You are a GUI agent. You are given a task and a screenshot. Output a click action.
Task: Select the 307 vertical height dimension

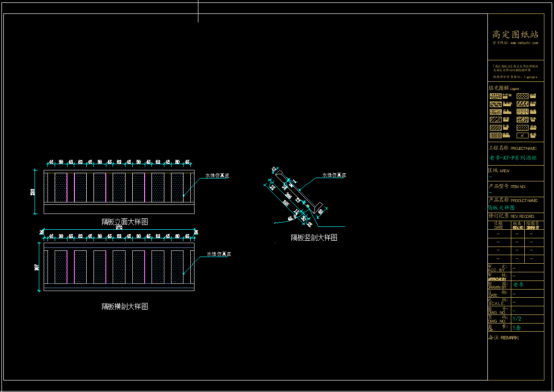(x=37, y=267)
